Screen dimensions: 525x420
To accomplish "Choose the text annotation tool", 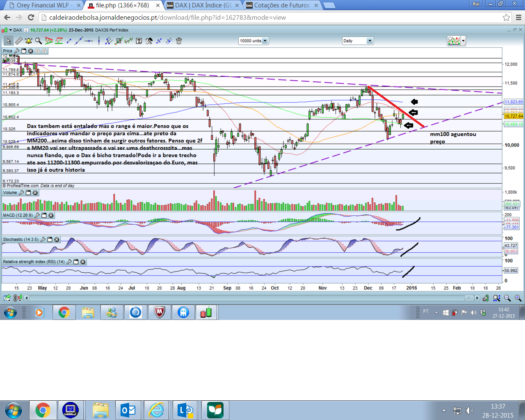I will 139,41.
